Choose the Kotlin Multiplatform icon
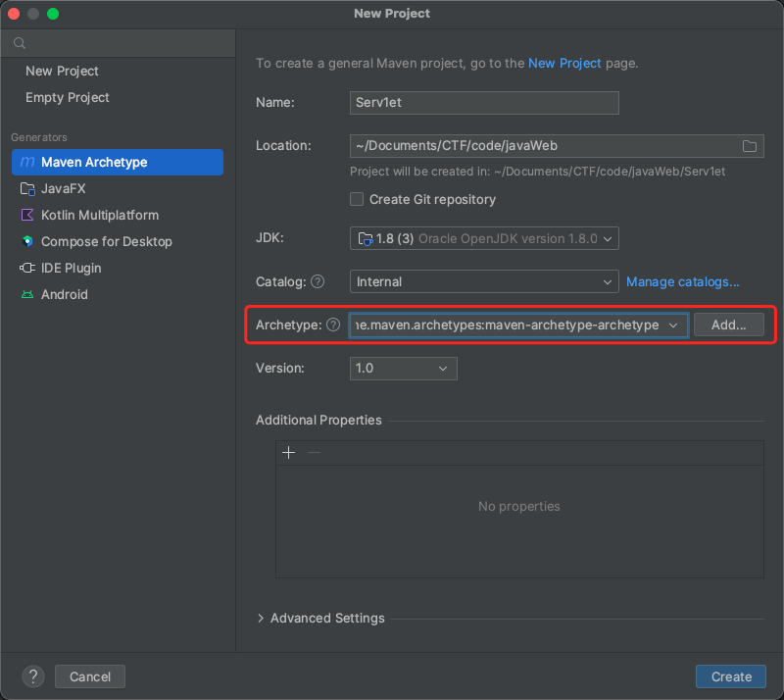Screen dimensions: 784x700 tap(26, 216)
